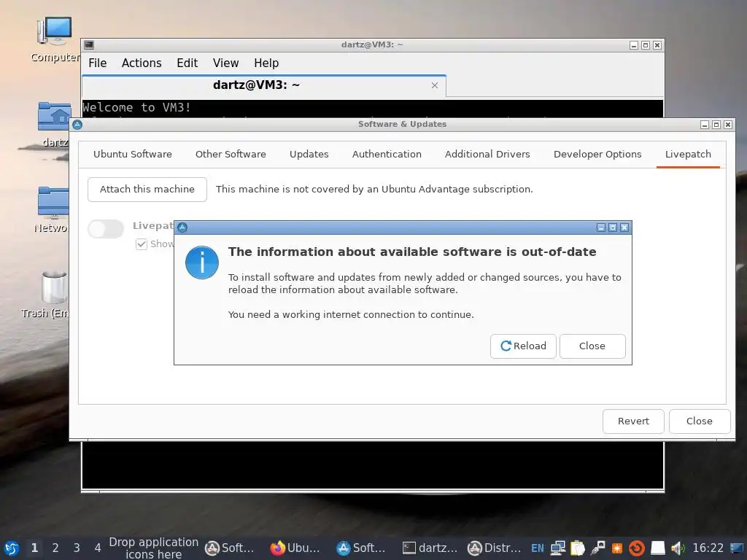This screenshot has width=747, height=560.
Task: Click Close at bottom of Software & Updates
Action: (x=699, y=421)
